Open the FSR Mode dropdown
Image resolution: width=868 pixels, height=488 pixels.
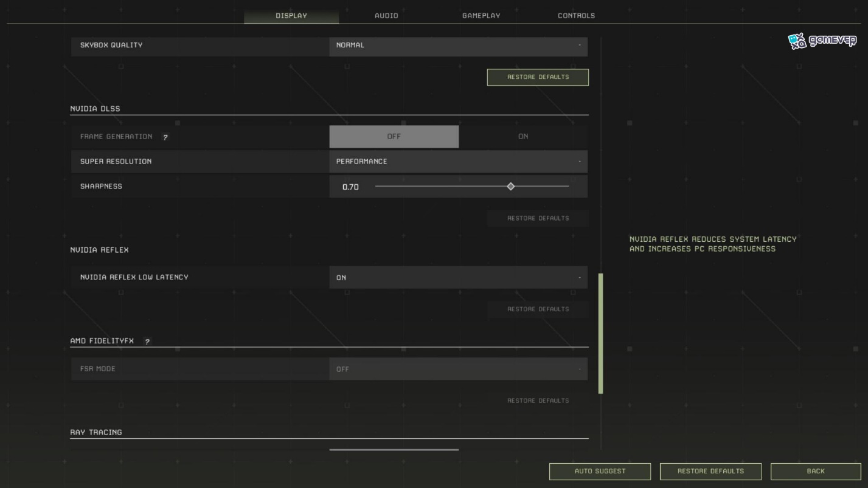459,369
